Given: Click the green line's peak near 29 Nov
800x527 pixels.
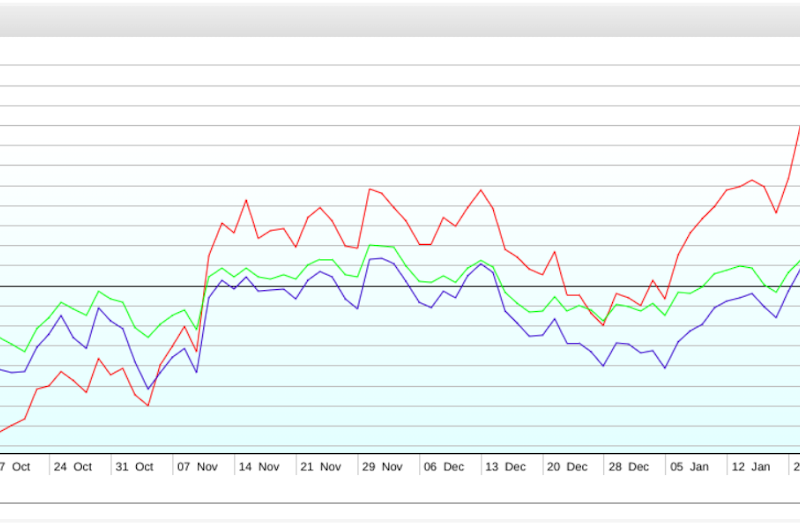Looking at the screenshot, I should pyautogui.click(x=370, y=245).
